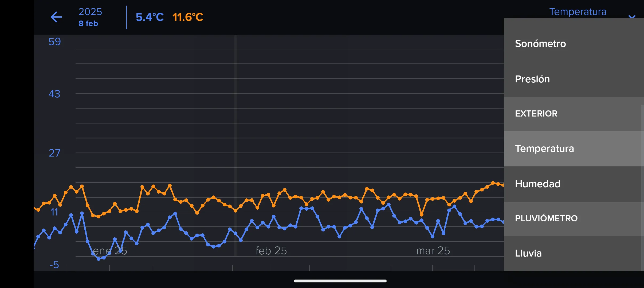644x288 pixels.
Task: Tap the orange 11.6°C maximum value
Action: click(188, 17)
